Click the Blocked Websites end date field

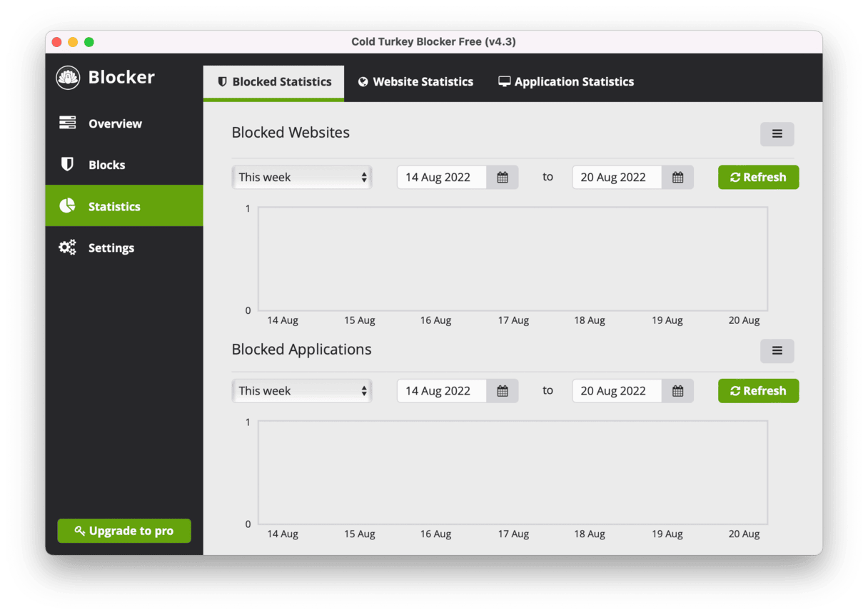coord(617,177)
